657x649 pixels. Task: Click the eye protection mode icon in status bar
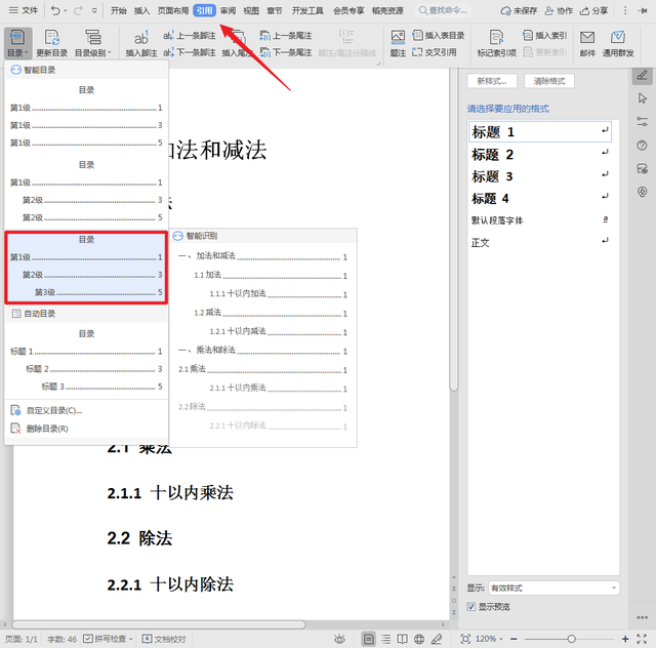tap(340, 639)
